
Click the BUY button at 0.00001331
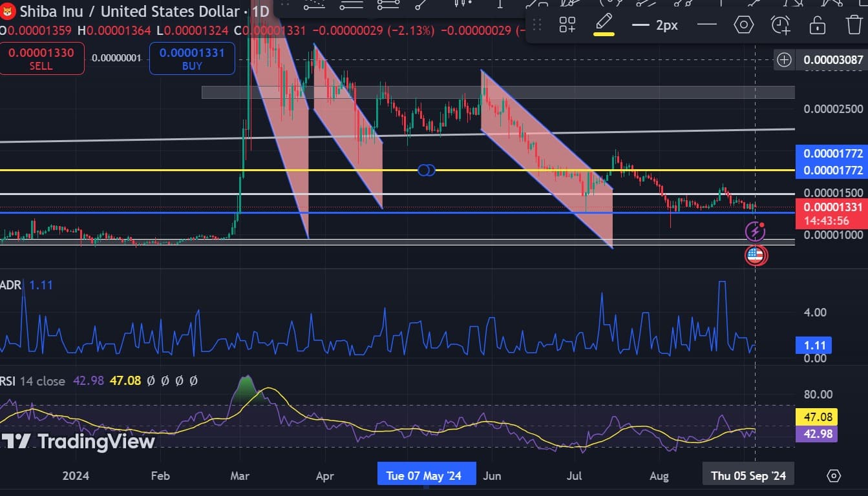[x=191, y=58]
